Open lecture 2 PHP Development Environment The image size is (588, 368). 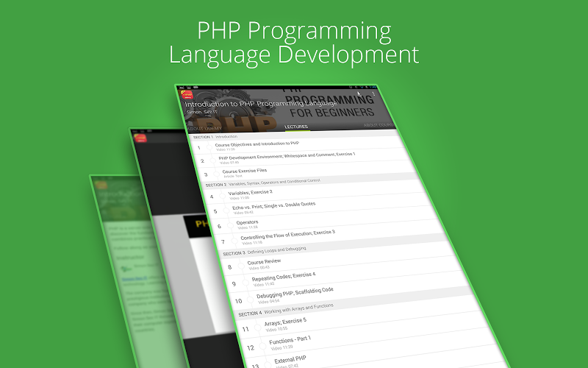pyautogui.click(x=302, y=158)
